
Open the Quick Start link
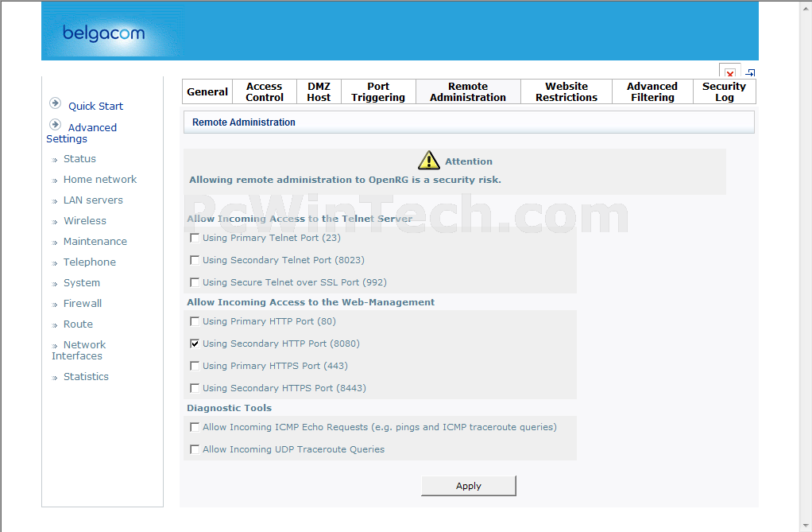(x=96, y=107)
